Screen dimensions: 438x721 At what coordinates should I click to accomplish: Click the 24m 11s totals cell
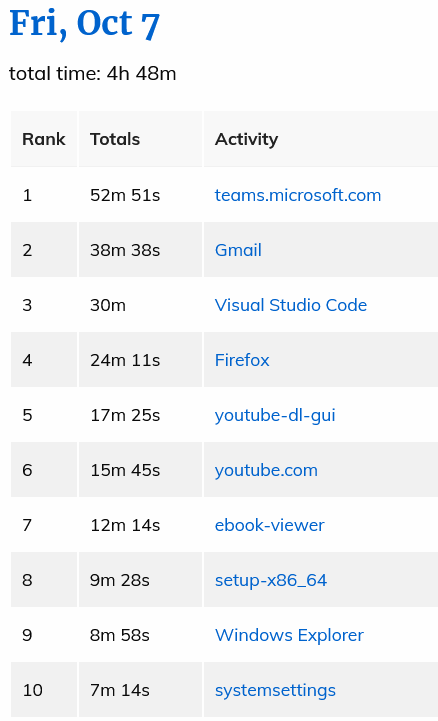[x=140, y=360]
